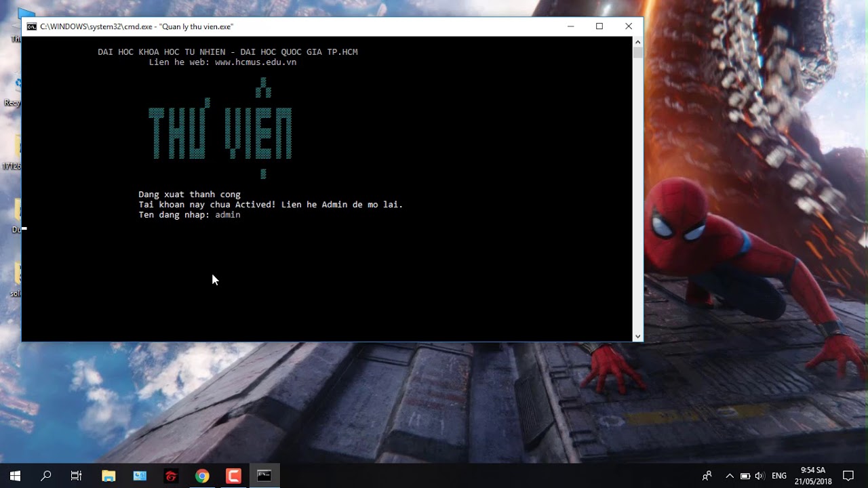Open the volume control speaker icon
The width and height of the screenshot is (868, 488).
(759, 476)
